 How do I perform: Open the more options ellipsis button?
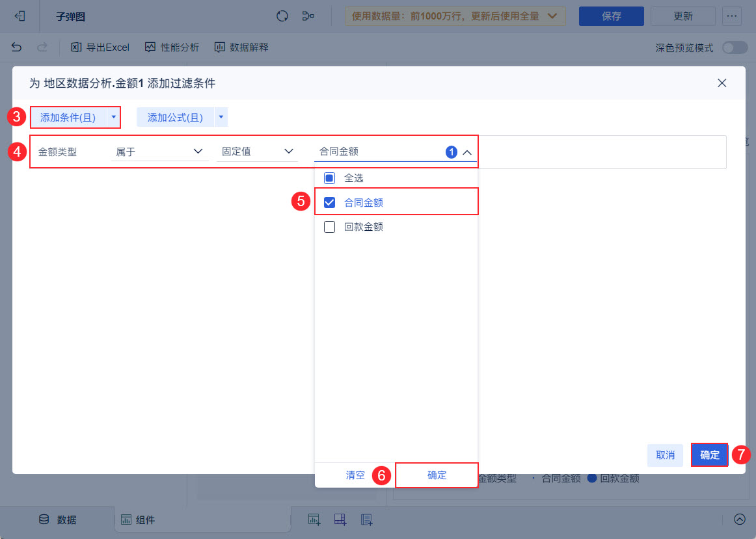(731, 16)
